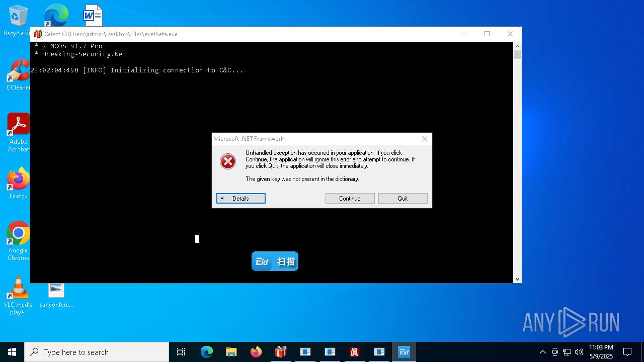Image resolution: width=644 pixels, height=362 pixels.
Task: Click the 'Breaking-Security.Net' console line
Action: click(80, 54)
